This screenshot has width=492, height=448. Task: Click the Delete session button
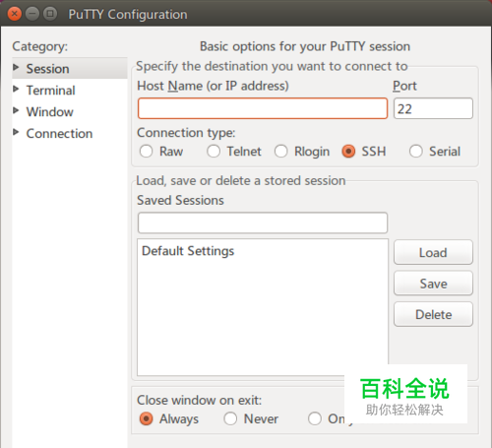tap(433, 314)
